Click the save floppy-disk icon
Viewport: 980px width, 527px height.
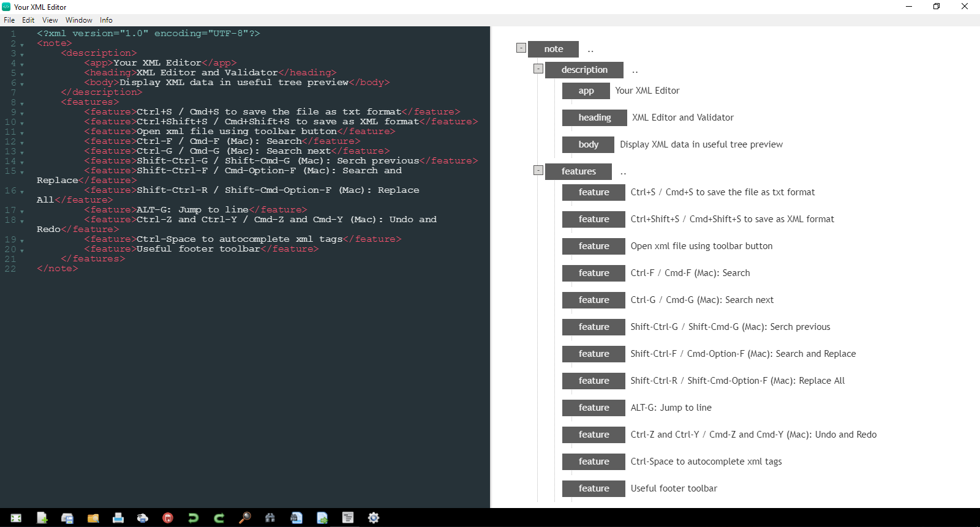67,518
